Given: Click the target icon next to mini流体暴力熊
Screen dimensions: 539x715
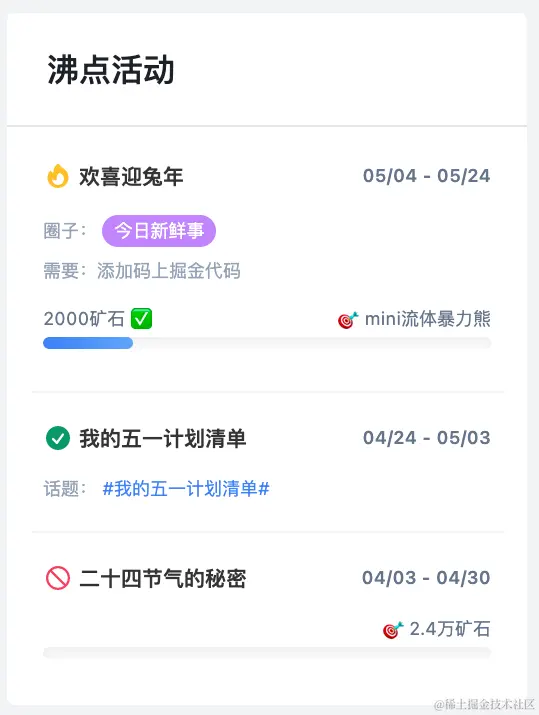Looking at the screenshot, I should coord(348,320).
